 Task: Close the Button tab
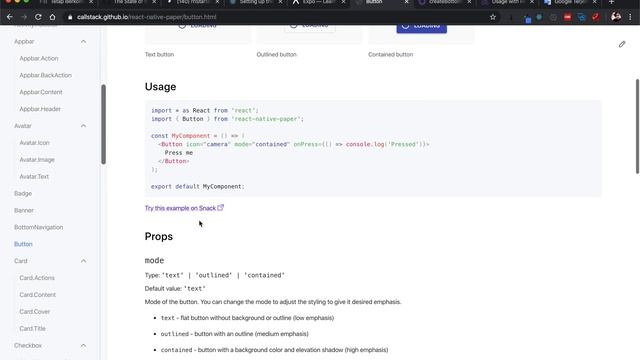point(406,2)
